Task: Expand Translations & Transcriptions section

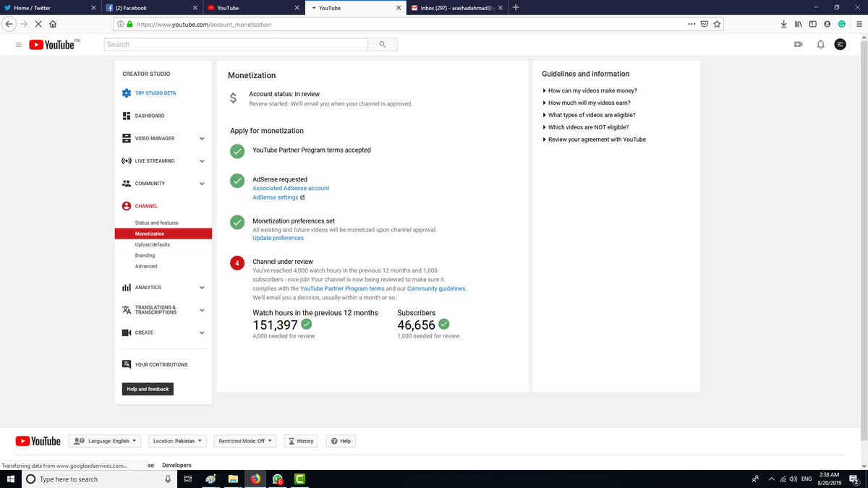Action: click(202, 310)
